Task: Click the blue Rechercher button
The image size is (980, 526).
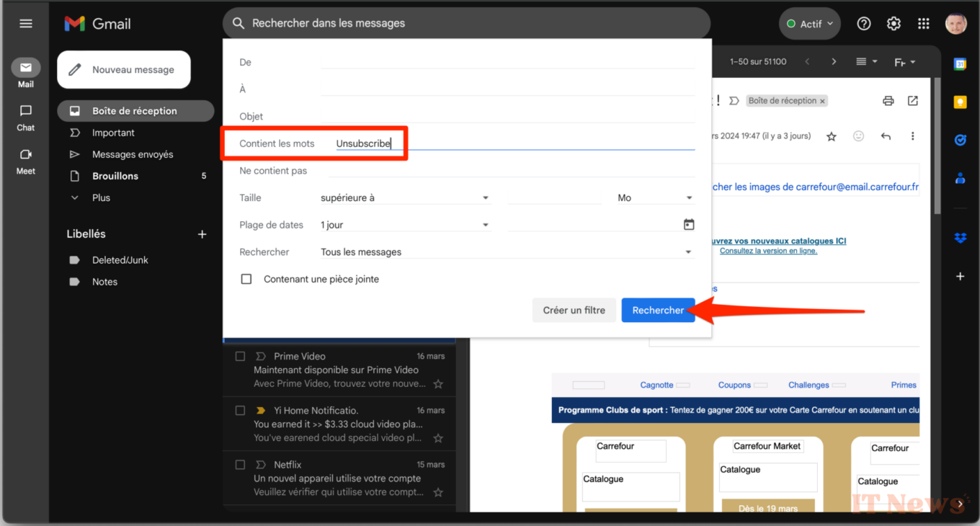Action: pos(658,311)
